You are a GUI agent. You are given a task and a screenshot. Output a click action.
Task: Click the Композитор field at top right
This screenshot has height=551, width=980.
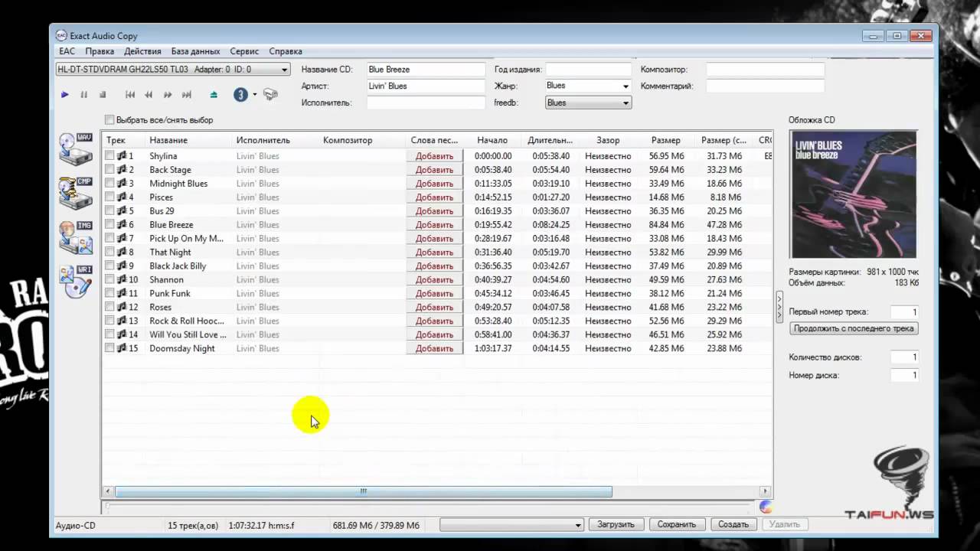pos(765,69)
